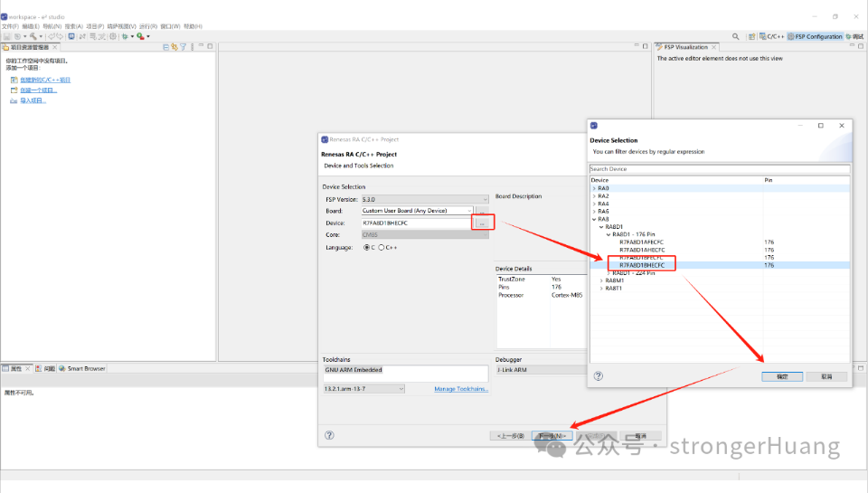This screenshot has height=493, width=868.
Task: Maximize the Project Explorer panel
Action: (211, 46)
